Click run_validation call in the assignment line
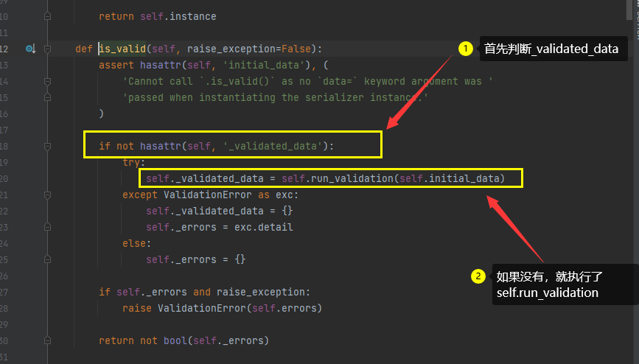639x364 pixels. [352, 178]
